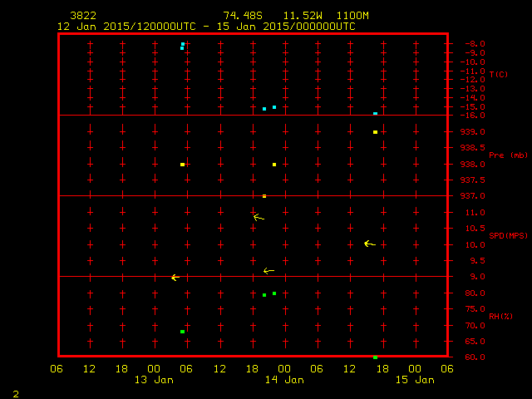The width and height of the screenshot is (532, 399).
Task: Click the wind arrow at 10.0 MPS
Action: point(370,244)
